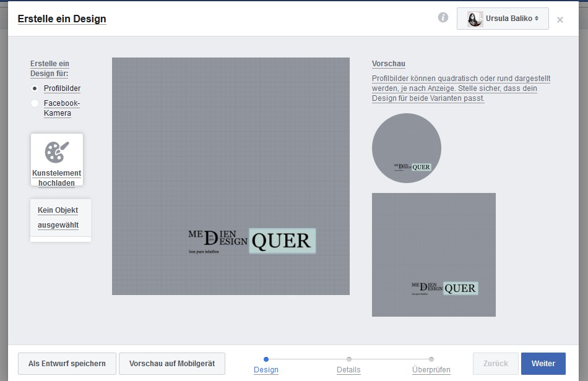
Task: Click the Profilbilder preview description text
Action: tap(461, 88)
